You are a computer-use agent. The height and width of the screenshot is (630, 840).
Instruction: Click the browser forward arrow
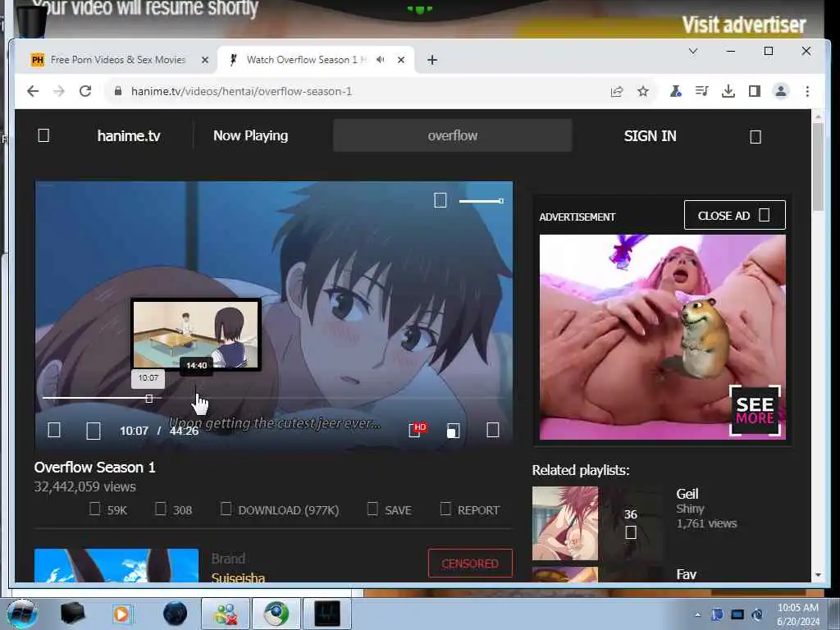pyautogui.click(x=59, y=91)
